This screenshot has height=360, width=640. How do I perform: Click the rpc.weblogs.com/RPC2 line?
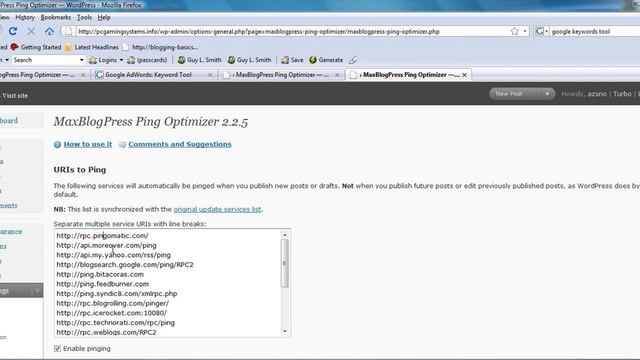(x=107, y=332)
